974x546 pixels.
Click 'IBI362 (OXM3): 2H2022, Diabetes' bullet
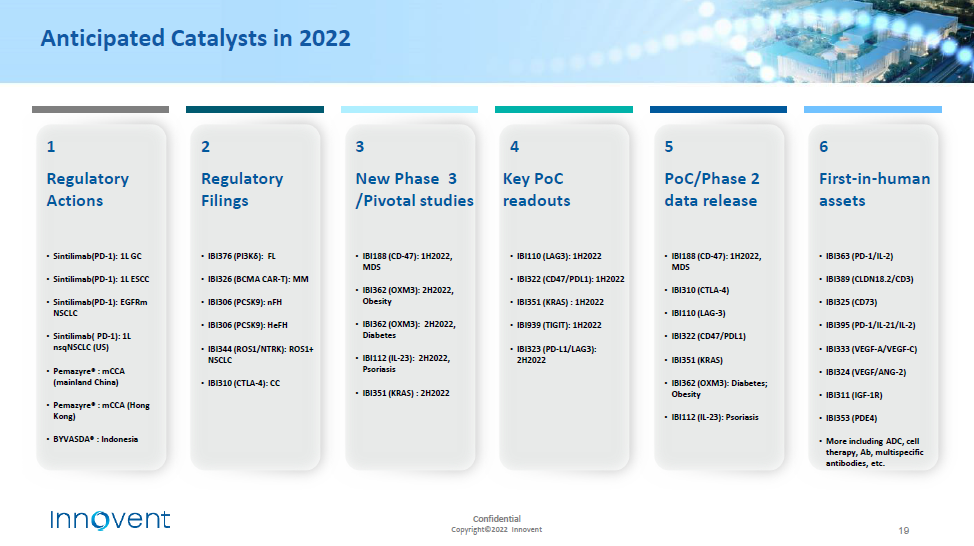(x=409, y=330)
